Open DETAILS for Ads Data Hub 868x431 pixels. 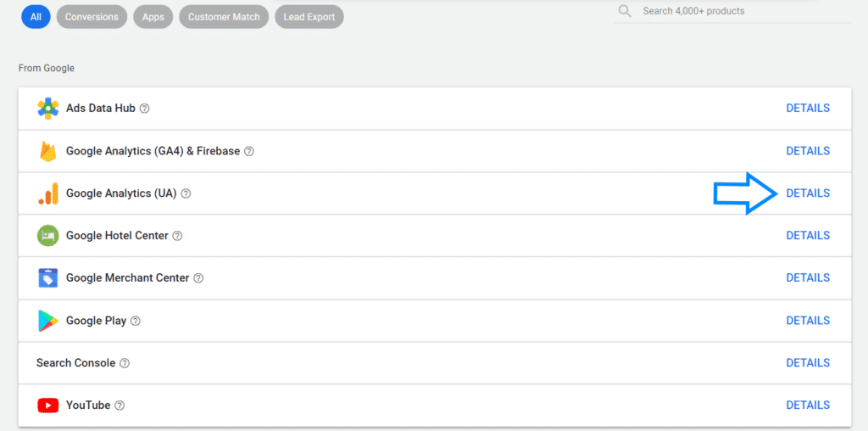pos(808,108)
